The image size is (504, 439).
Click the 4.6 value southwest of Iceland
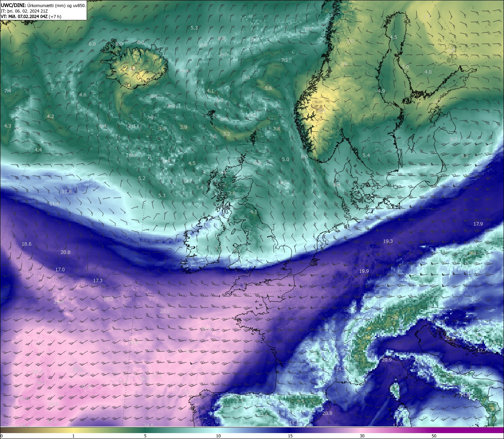[83, 94]
